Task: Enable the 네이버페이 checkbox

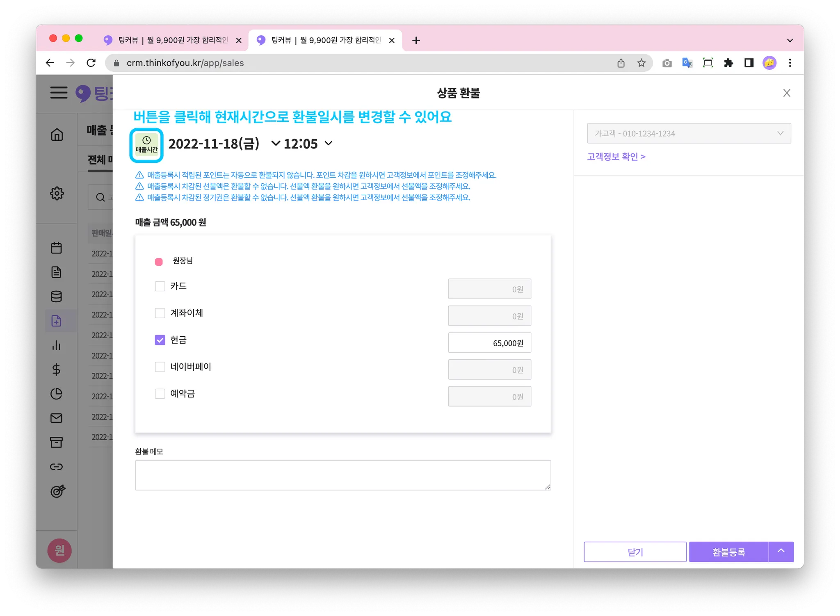Action: click(x=160, y=367)
